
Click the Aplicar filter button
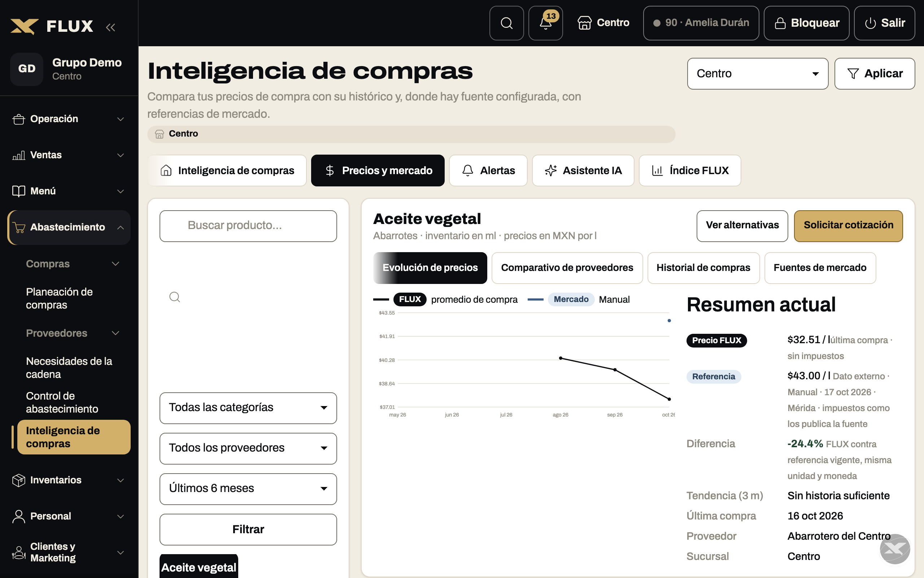click(874, 73)
